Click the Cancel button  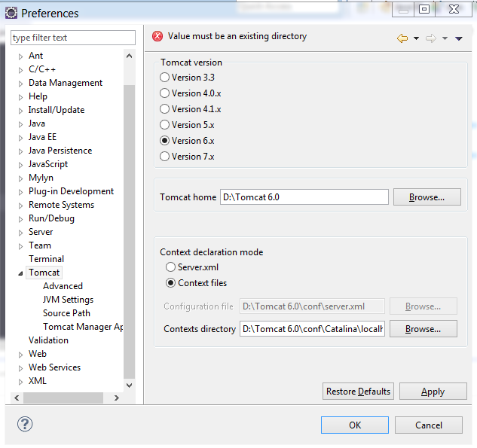tap(429, 425)
